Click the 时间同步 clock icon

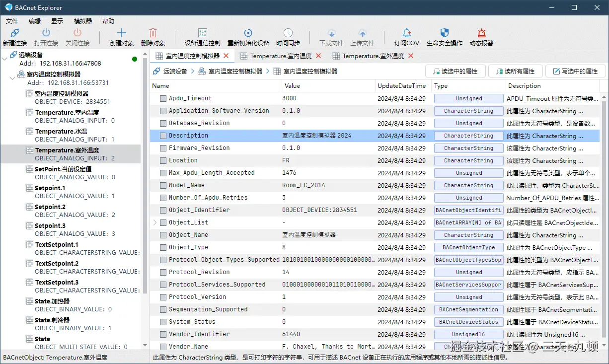pos(288,33)
